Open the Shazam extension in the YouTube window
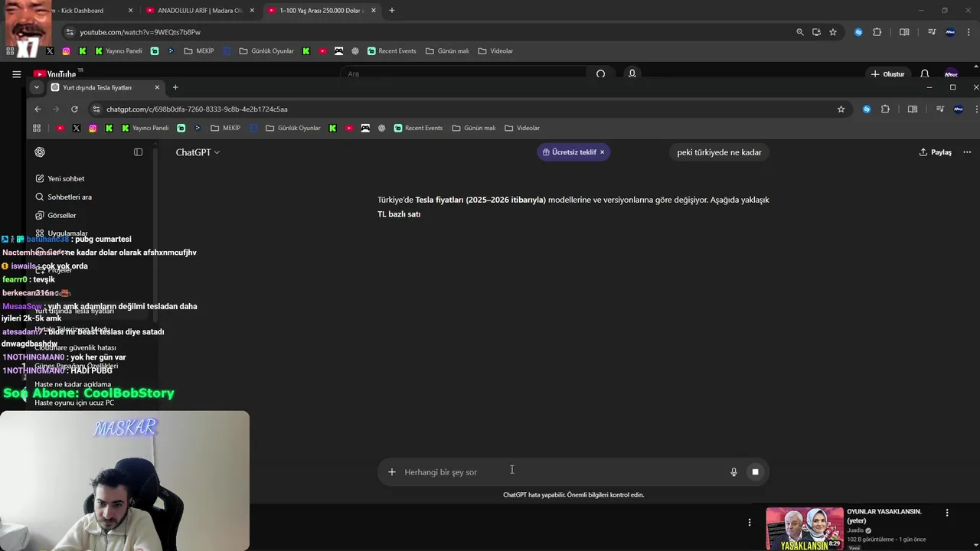The image size is (980, 551). (858, 32)
